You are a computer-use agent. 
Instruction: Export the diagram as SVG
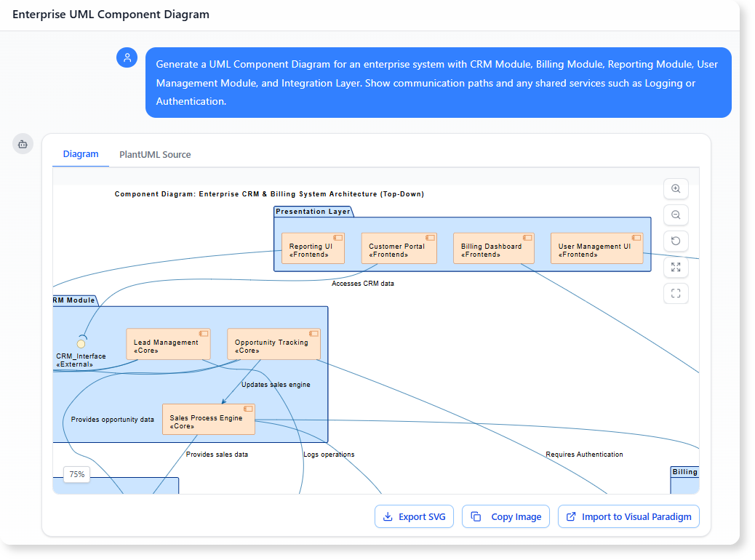[414, 516]
